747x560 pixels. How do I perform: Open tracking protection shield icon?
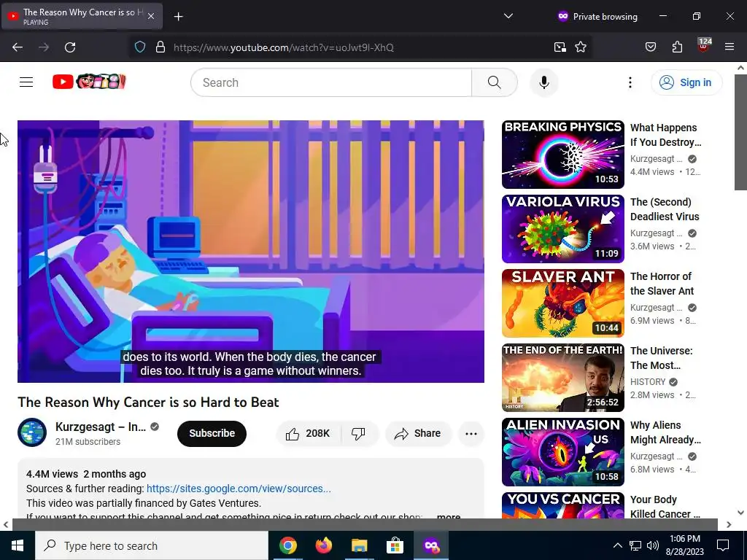point(139,47)
